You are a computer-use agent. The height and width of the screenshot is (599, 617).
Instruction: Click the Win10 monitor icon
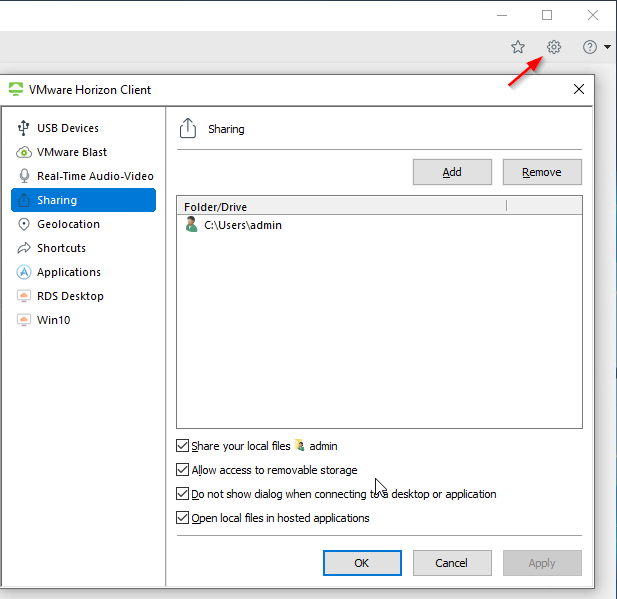24,320
